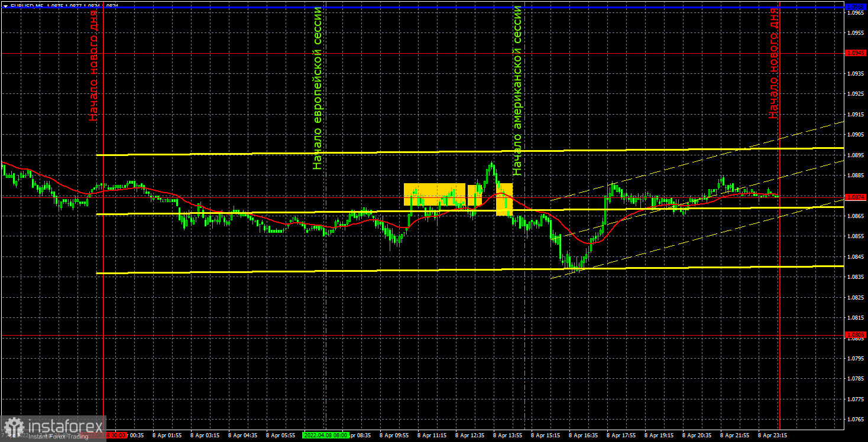The width and height of the screenshot is (868, 442).
Task: Click the 1.0775 value on price axis
Action: [856, 399]
